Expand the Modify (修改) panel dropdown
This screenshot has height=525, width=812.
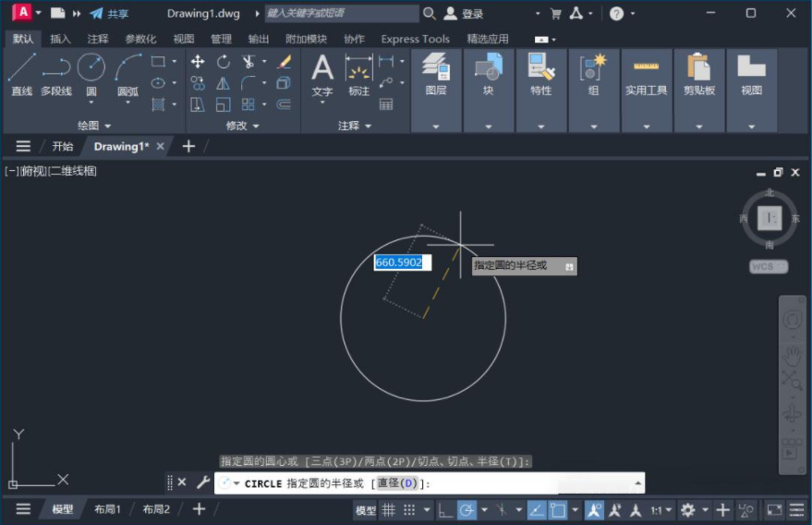pyautogui.click(x=242, y=126)
